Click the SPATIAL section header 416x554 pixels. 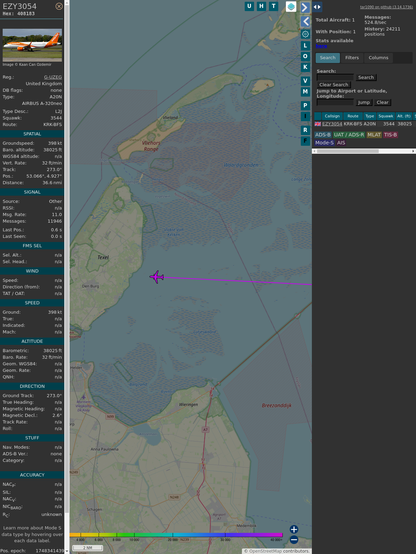[32, 134]
